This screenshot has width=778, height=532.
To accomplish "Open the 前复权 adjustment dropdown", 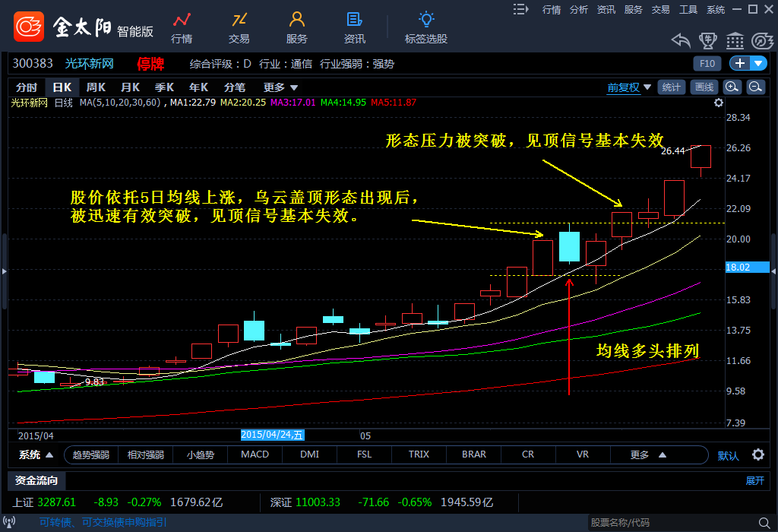I will tap(628, 87).
